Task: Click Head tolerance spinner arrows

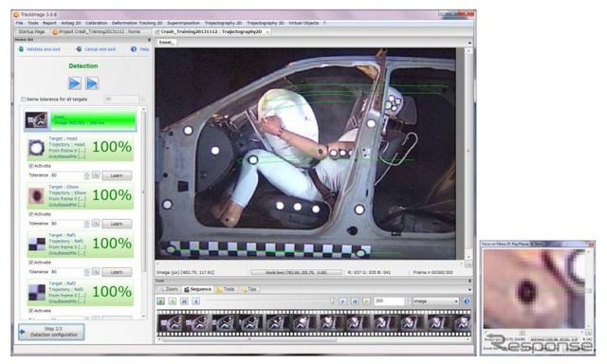Action: [86, 175]
